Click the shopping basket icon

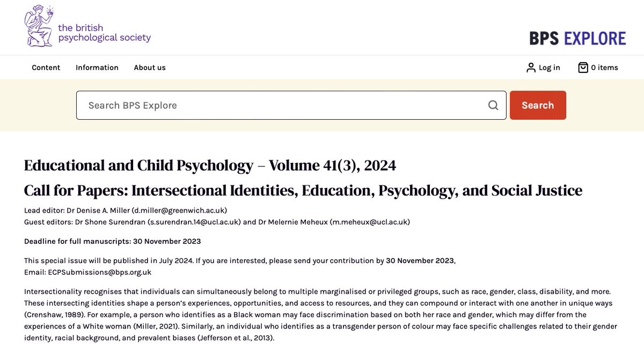tap(583, 68)
